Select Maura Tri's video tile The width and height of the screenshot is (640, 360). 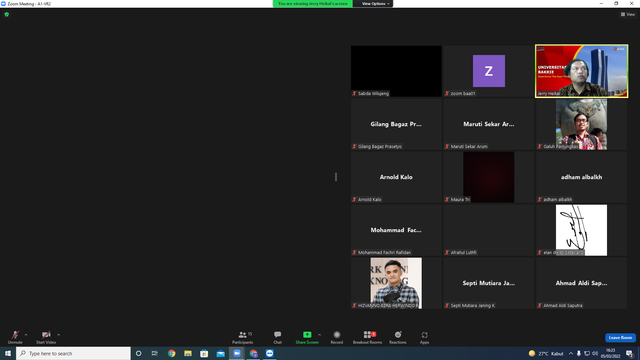(489, 177)
